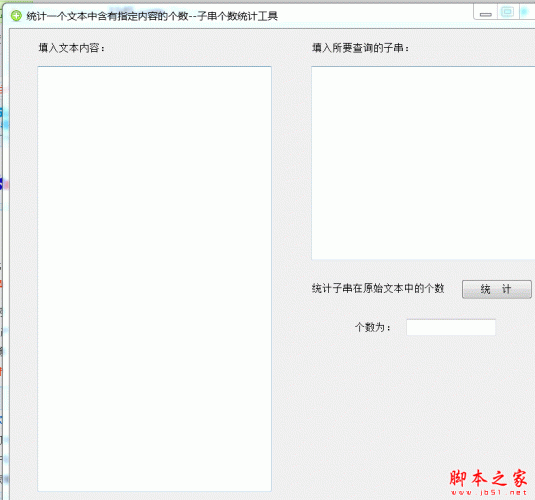Click the 个数为 result field

[451, 327]
